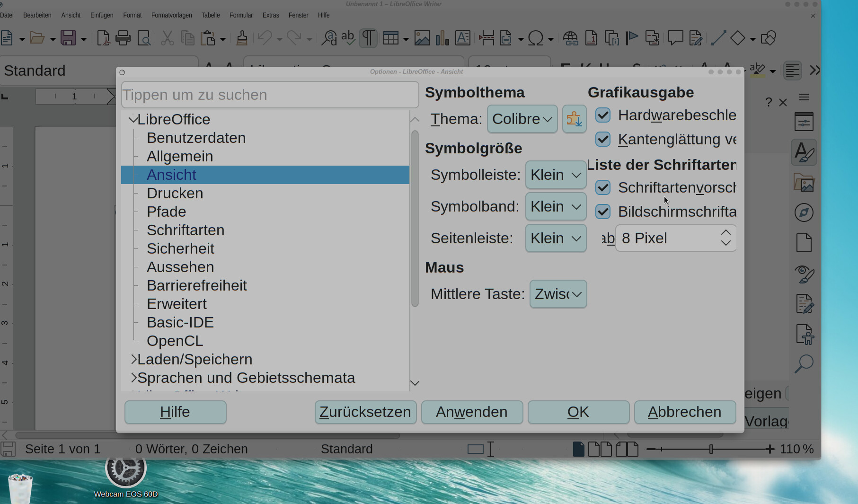This screenshot has height=504, width=858.
Task: Toggle Formatting Marks pilcrow icon
Action: tap(368, 38)
